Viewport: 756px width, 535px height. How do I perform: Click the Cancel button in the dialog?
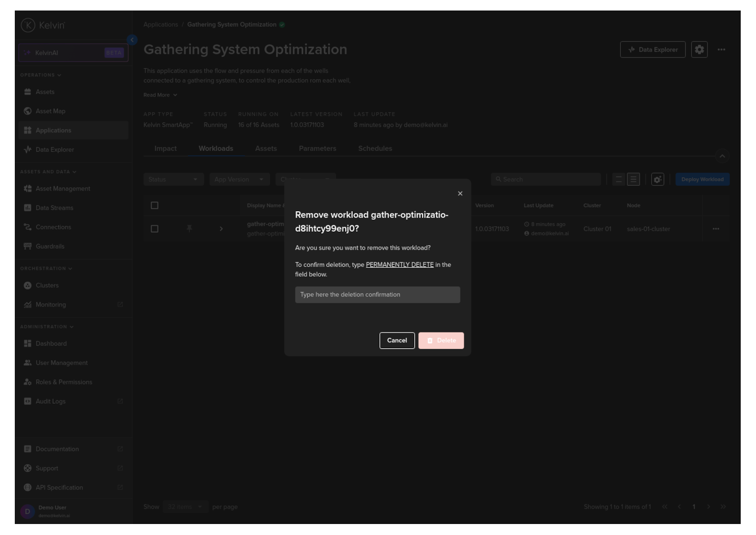pos(397,341)
